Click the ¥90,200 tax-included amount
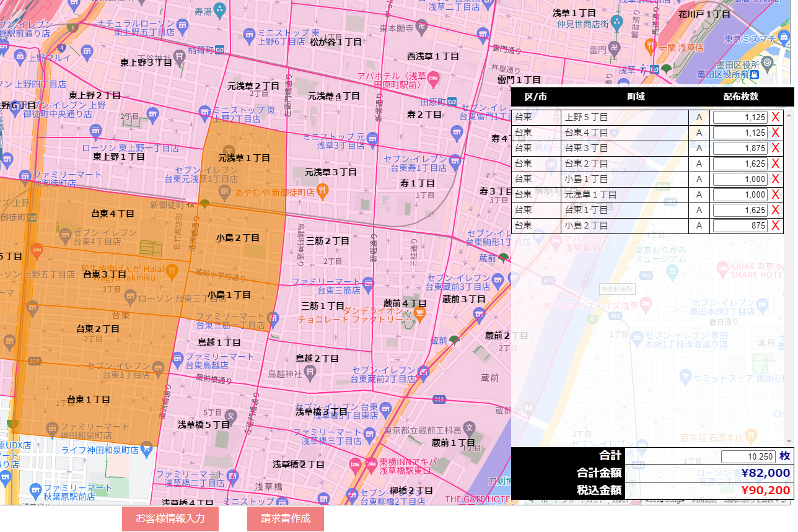The width and height of the screenshot is (798, 532). 765,491
